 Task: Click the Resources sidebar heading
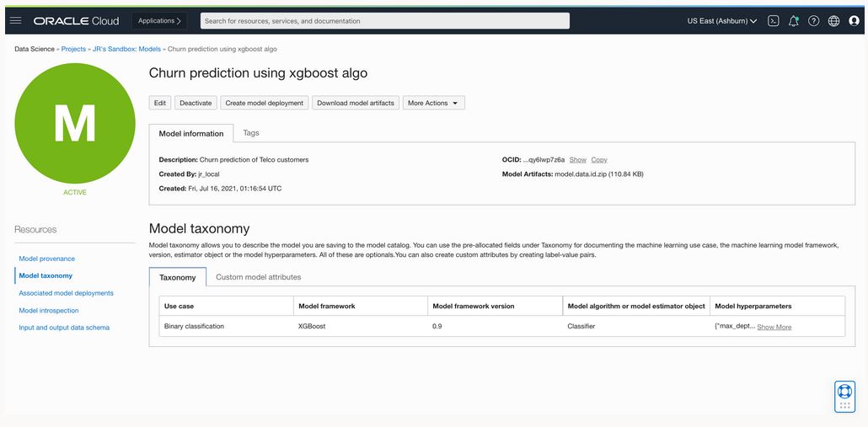click(x=35, y=229)
